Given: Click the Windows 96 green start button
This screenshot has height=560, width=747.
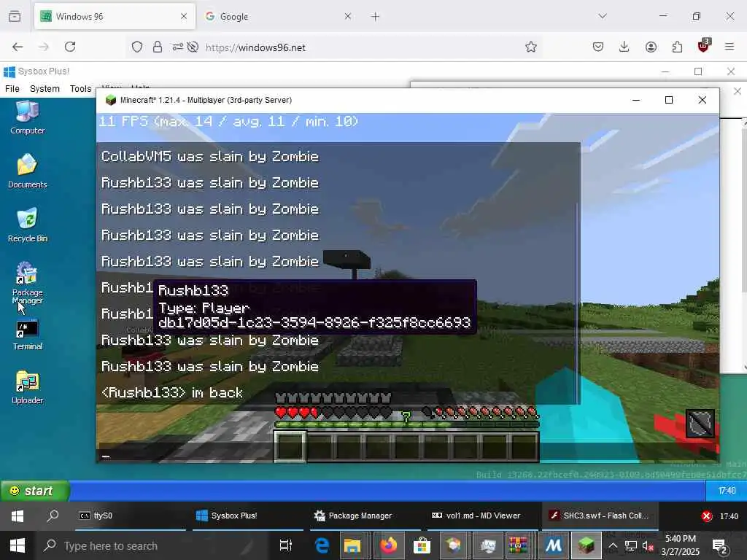Looking at the screenshot, I should [35, 491].
